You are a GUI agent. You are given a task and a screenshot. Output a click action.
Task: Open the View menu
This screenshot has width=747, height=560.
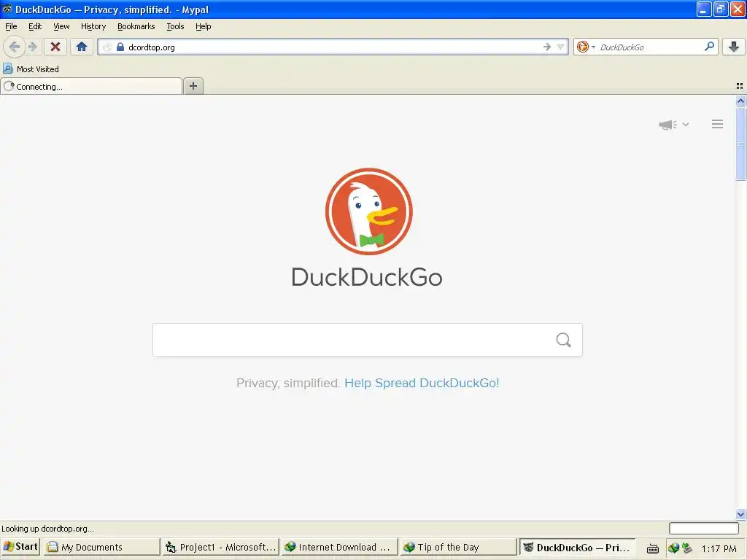coord(61,26)
